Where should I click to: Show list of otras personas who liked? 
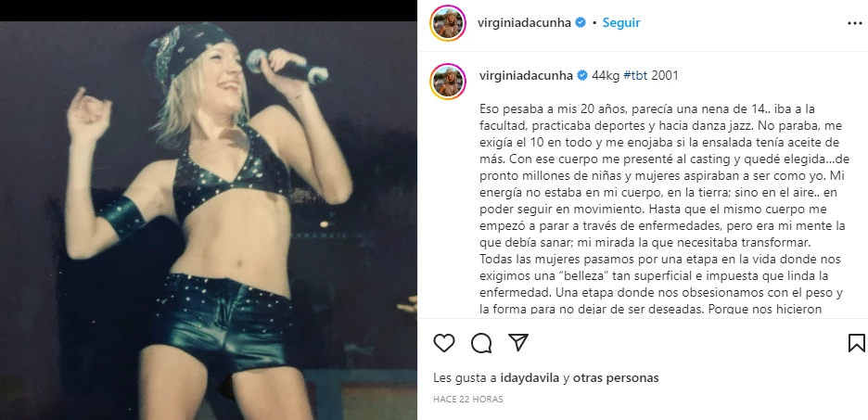tap(616, 378)
